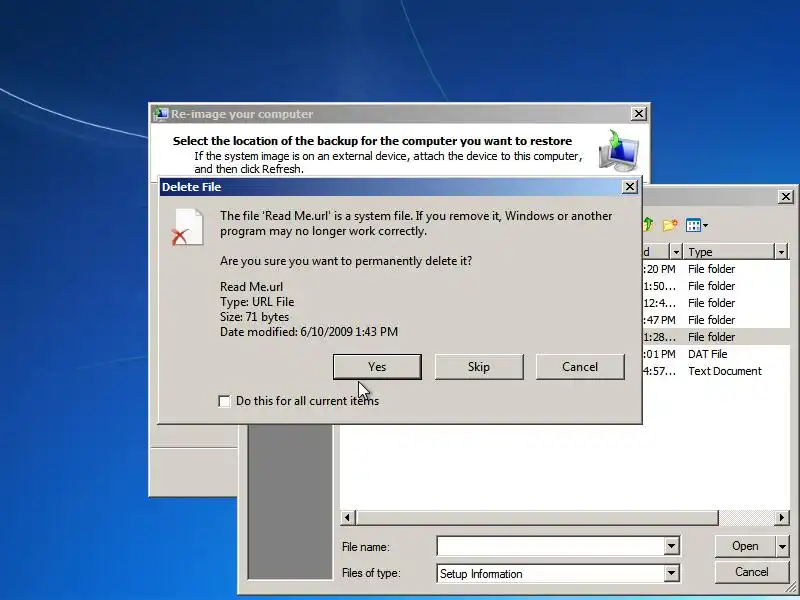Expand the File name dropdown arrow
The width and height of the screenshot is (800, 600).
point(671,546)
